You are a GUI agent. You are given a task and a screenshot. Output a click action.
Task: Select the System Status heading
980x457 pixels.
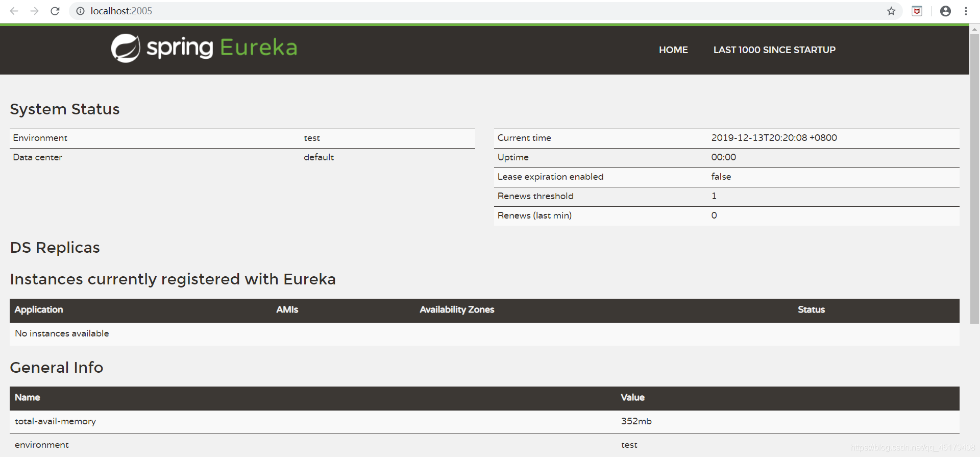(65, 109)
